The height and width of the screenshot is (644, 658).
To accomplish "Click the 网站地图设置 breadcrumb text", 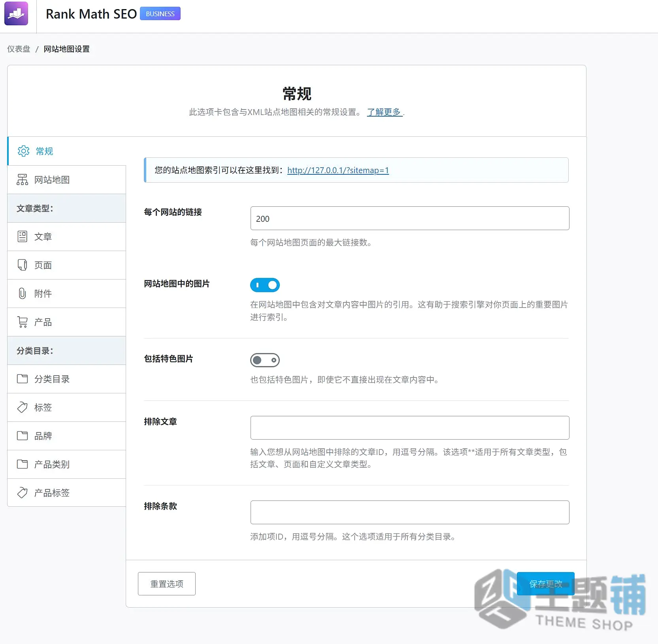I will [x=67, y=49].
